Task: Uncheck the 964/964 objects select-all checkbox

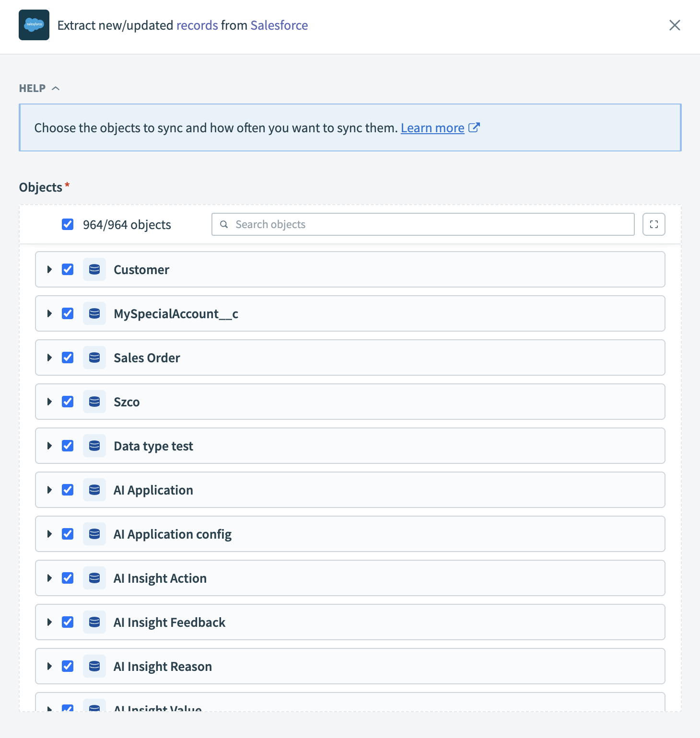Action: coord(68,224)
